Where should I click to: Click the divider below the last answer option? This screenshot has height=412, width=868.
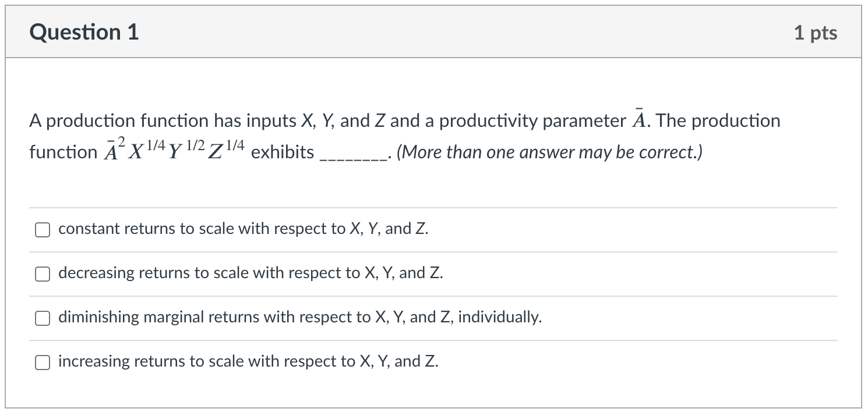tap(434, 383)
